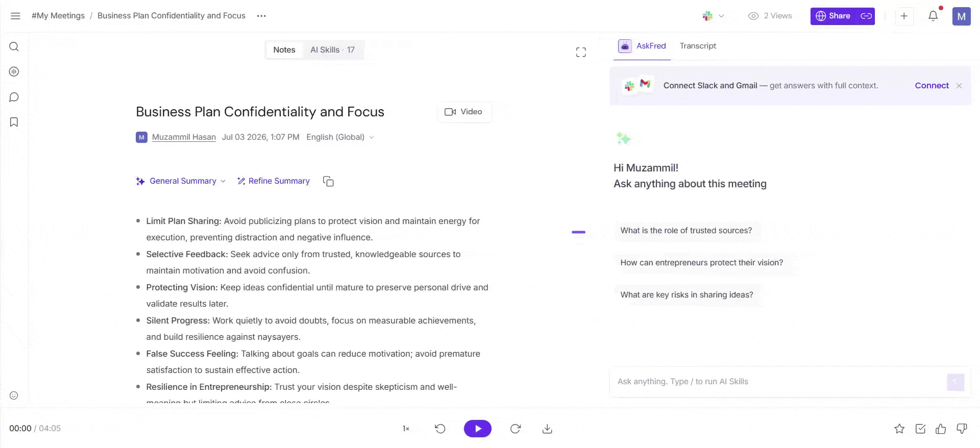
Task: Switch to the AI Skills tab
Action: pos(333,50)
